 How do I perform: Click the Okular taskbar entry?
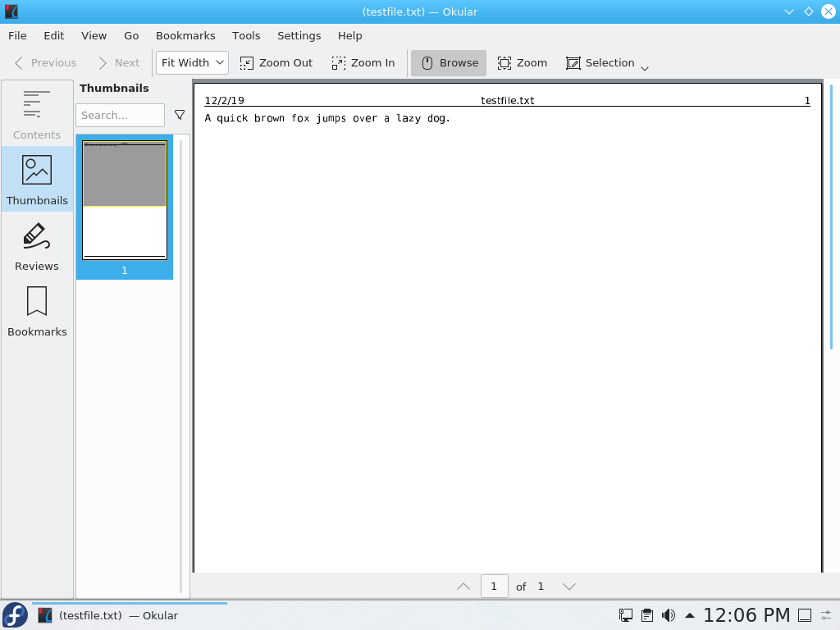[x=130, y=615]
